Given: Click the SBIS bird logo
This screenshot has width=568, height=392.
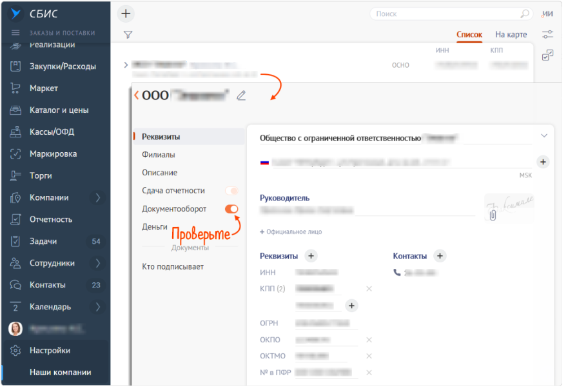Looking at the screenshot, I should (16, 14).
